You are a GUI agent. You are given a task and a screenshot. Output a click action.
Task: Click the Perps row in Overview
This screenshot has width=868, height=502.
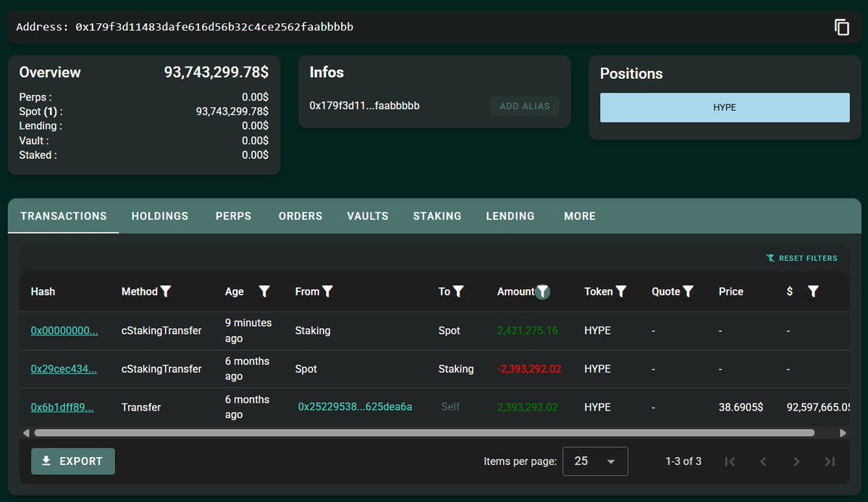click(x=144, y=97)
